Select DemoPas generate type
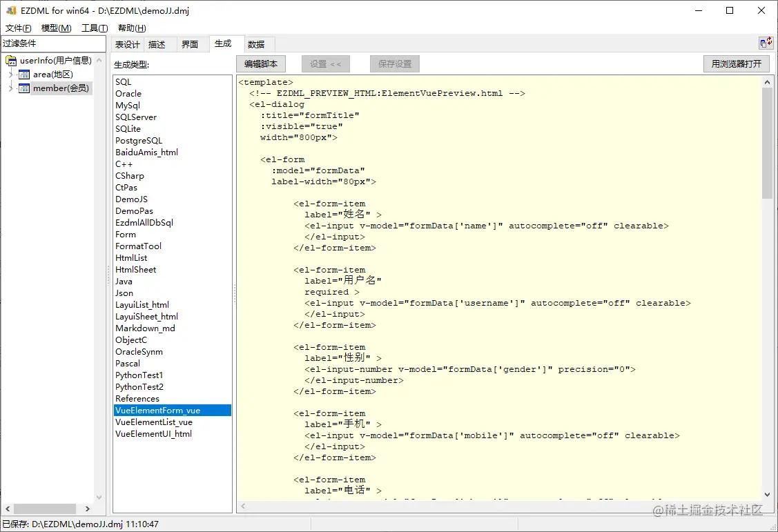 pos(172,211)
